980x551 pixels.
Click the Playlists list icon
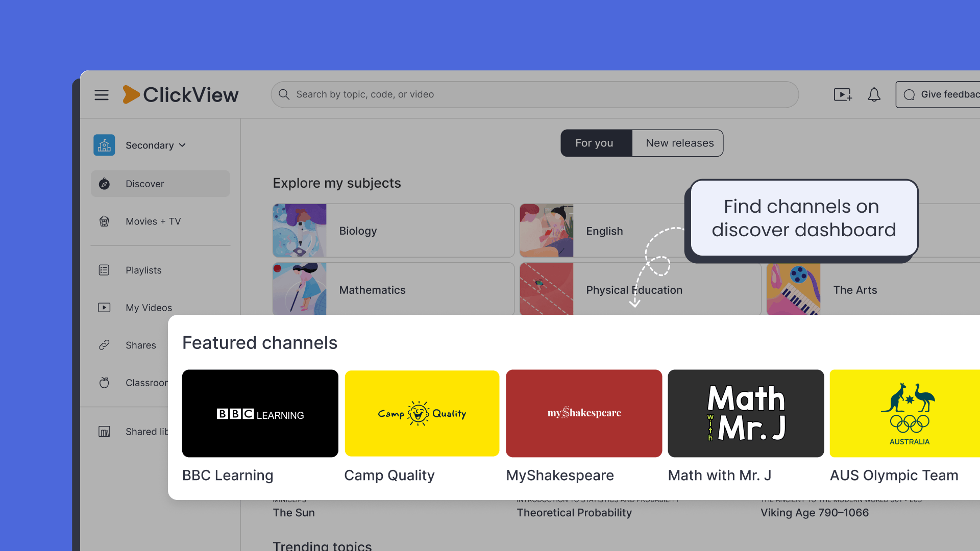(x=104, y=270)
